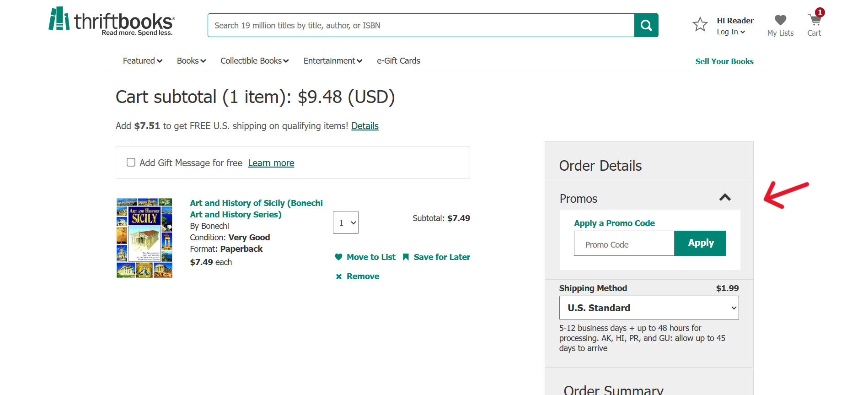Viewport: 868px width, 395px height.
Task: Open the item quantity dropdown
Action: coord(345,222)
